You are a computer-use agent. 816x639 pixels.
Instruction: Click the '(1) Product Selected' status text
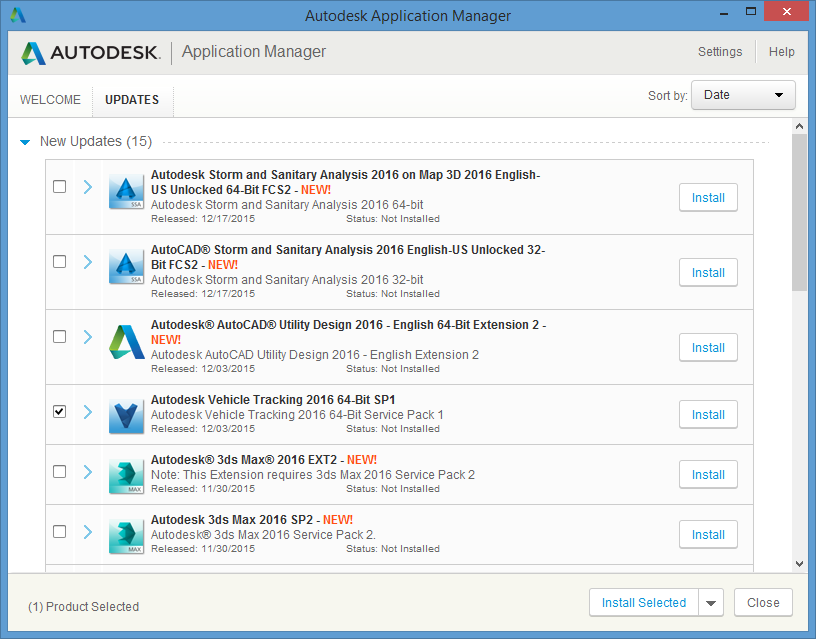pos(83,607)
